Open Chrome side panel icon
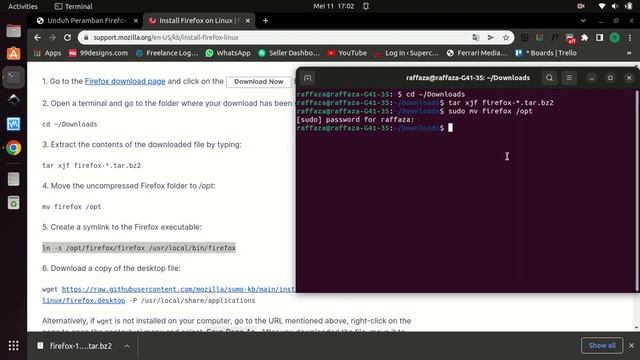This screenshot has height=360, width=640. 599,38
